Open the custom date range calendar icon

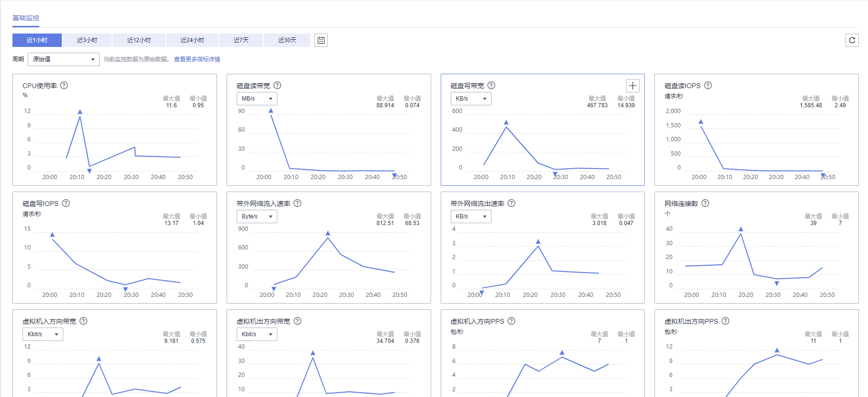coord(321,40)
